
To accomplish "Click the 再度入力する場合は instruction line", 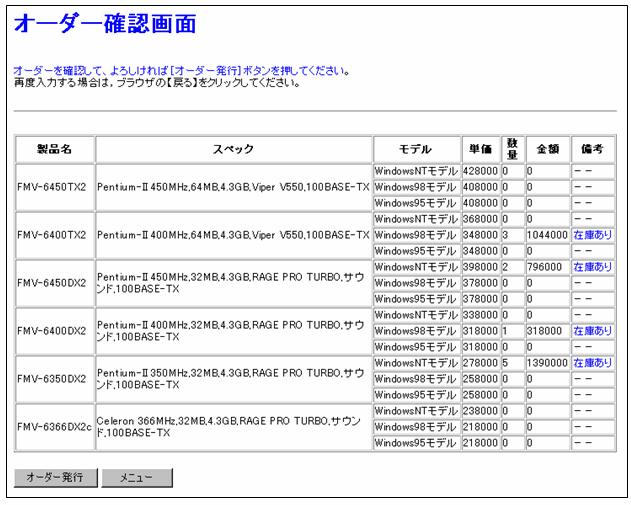I will coord(157,83).
